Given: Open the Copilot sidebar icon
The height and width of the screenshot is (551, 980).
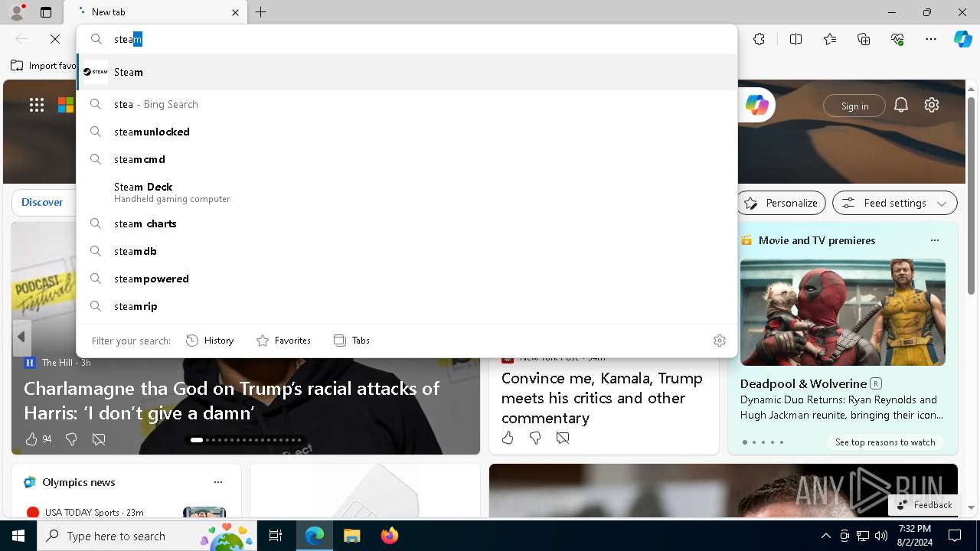Looking at the screenshot, I should (962, 39).
